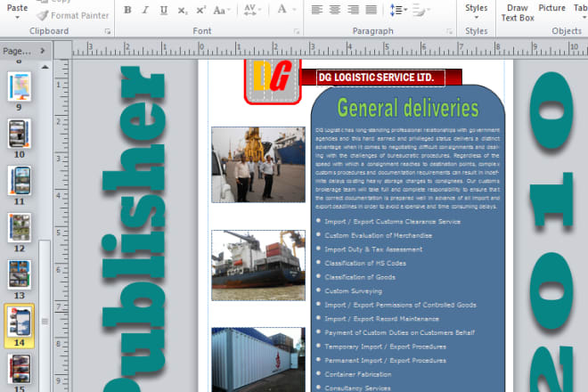The height and width of the screenshot is (392, 588).
Task: Justify the paragraph text
Action: click(x=371, y=10)
